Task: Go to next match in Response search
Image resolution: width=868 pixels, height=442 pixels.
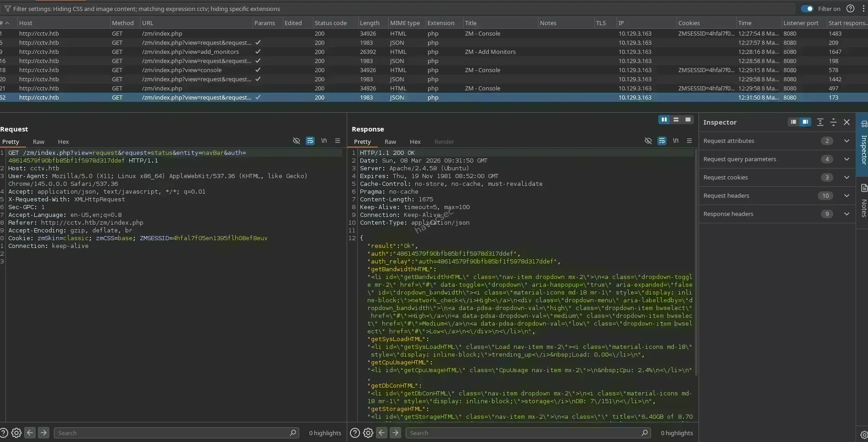Action: coord(395,432)
